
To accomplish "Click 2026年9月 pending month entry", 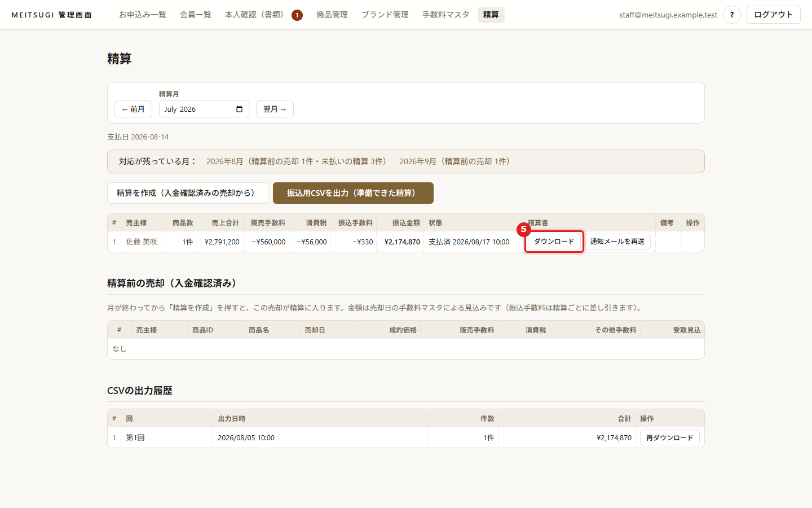I will [454, 161].
